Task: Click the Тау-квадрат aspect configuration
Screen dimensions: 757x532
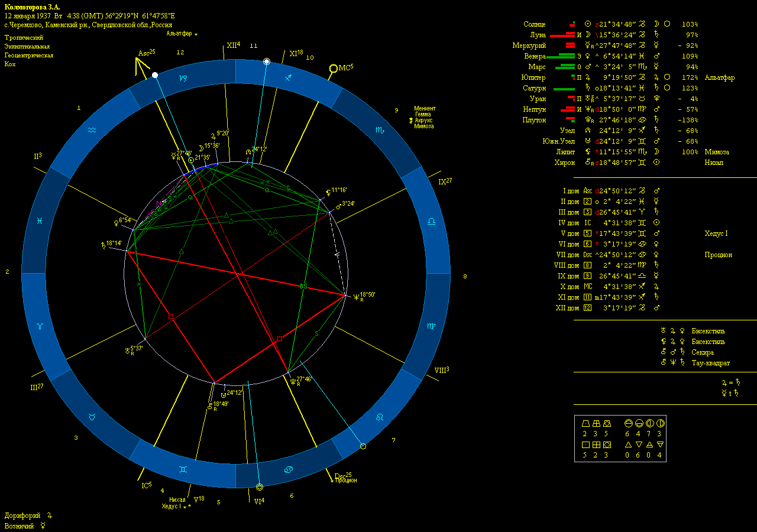Action: click(711, 363)
